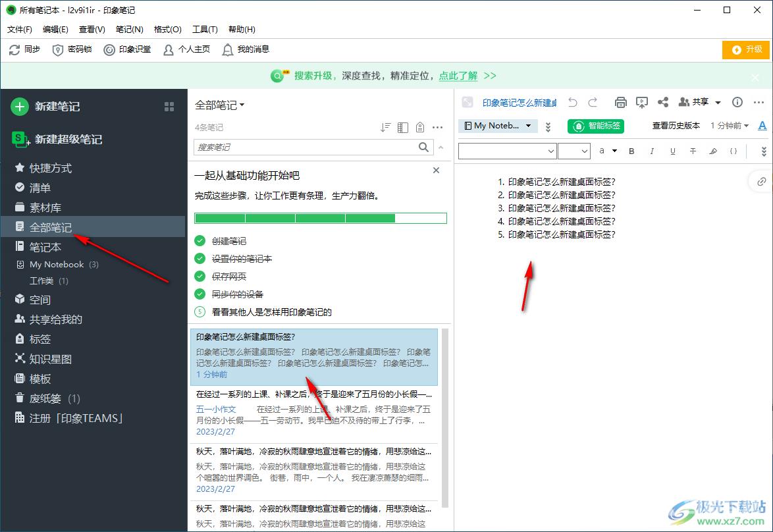The width and height of the screenshot is (773, 532).
Task: Open the '五一小作文' note in list
Action: 314,413
